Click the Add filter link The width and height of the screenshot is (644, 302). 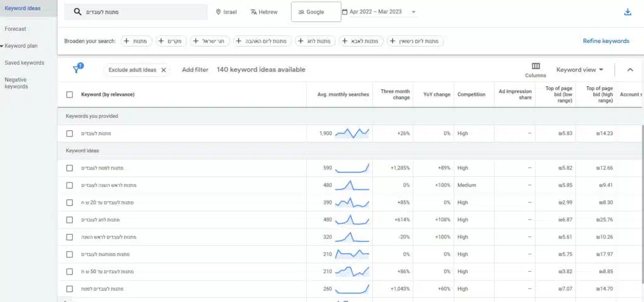point(195,70)
